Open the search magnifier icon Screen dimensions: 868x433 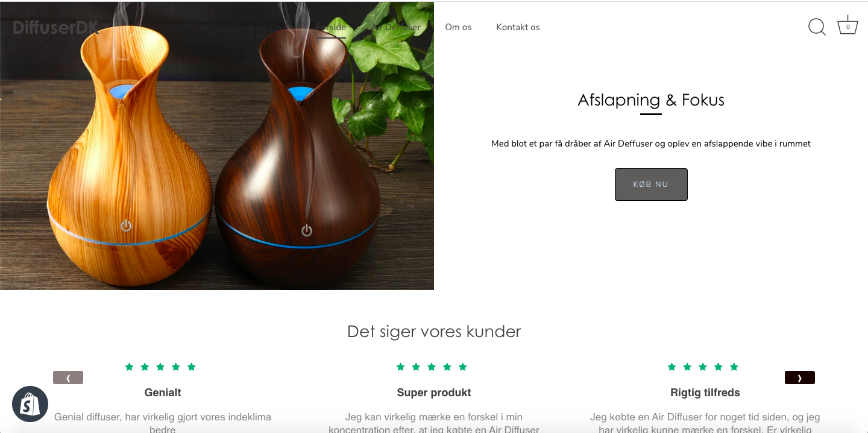(x=817, y=27)
